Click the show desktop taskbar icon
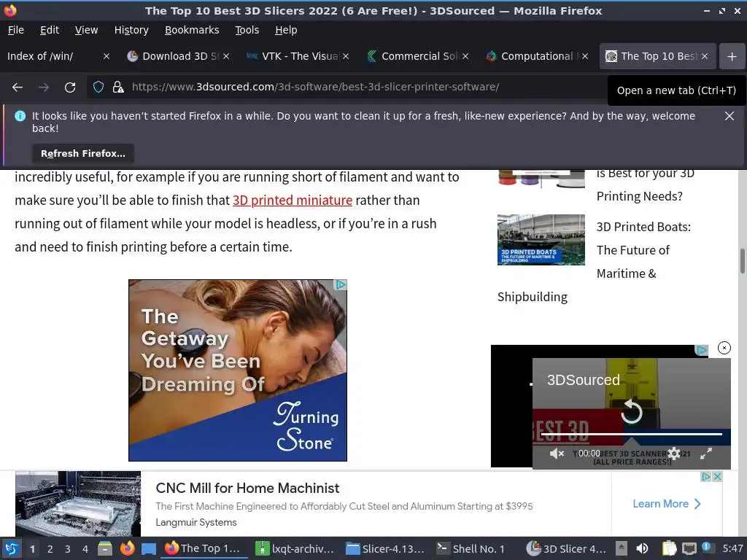Image resolution: width=747 pixels, height=560 pixels. pos(149,548)
